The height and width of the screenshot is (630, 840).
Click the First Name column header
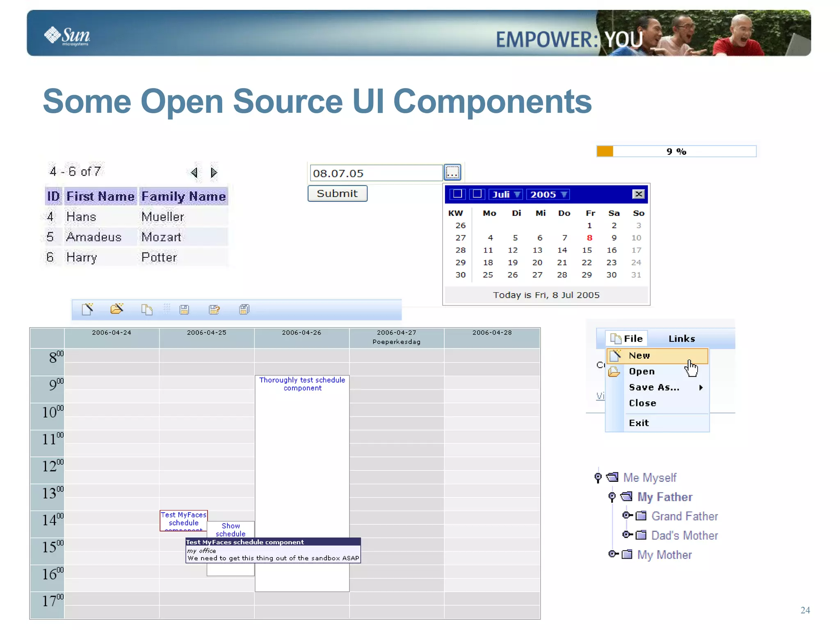(x=100, y=196)
